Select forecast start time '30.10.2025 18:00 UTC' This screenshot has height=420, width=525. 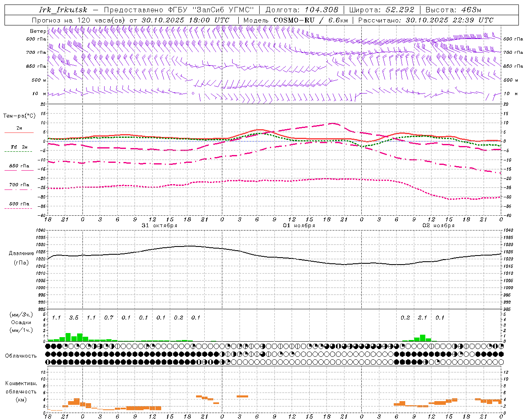(185, 20)
